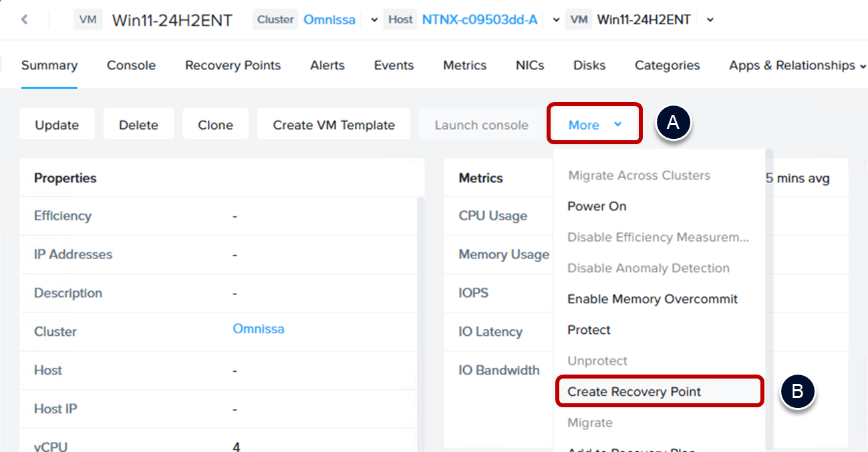Follow the Omnissa cluster link in Properties
This screenshot has height=452, width=868.
click(x=258, y=329)
